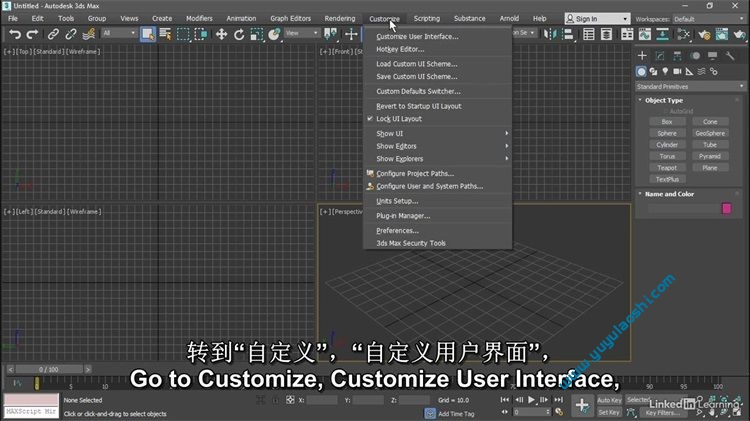Click the 0 / 100 time slider
The image size is (750, 421).
[48, 369]
